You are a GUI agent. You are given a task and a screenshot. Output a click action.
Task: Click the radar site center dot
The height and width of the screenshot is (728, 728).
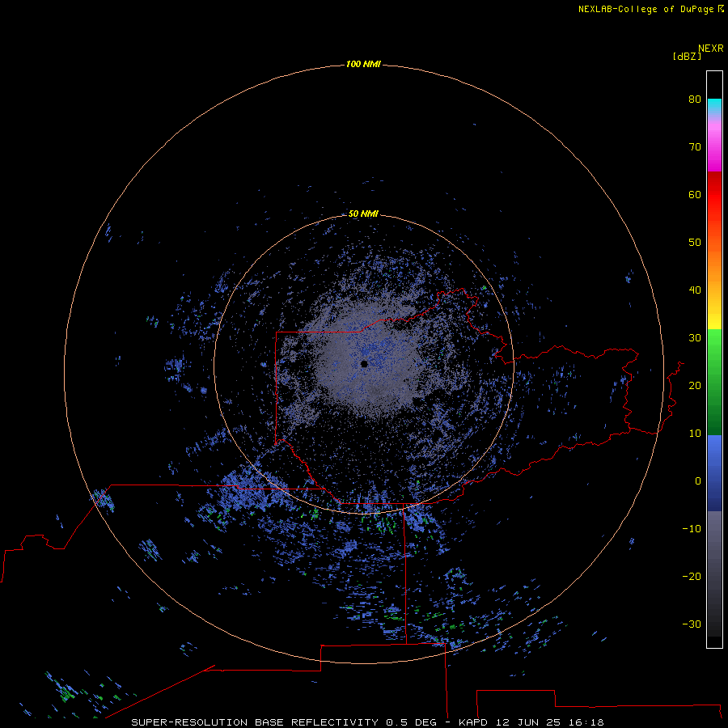click(364, 364)
